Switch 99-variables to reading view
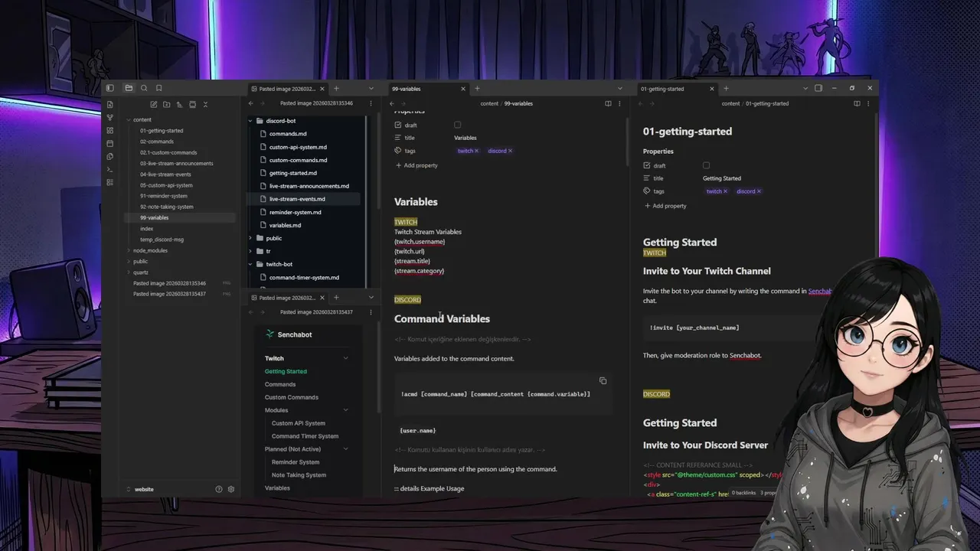This screenshot has width=980, height=551. click(609, 103)
